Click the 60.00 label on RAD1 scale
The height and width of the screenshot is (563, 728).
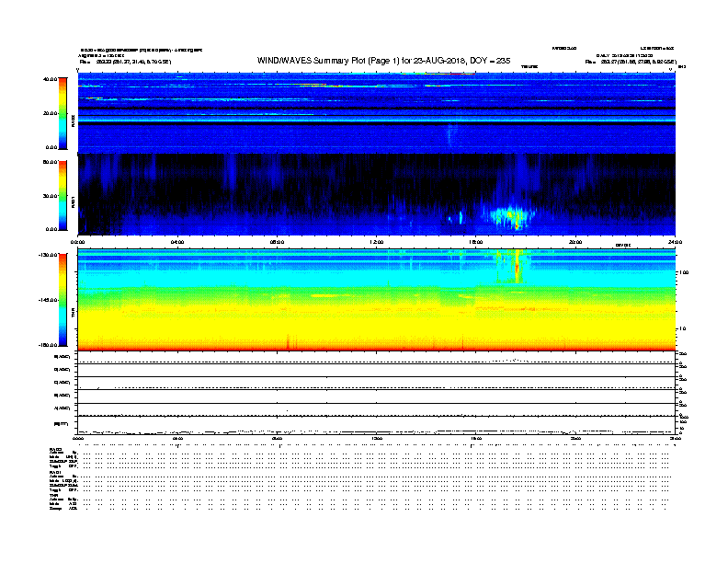tap(51, 162)
